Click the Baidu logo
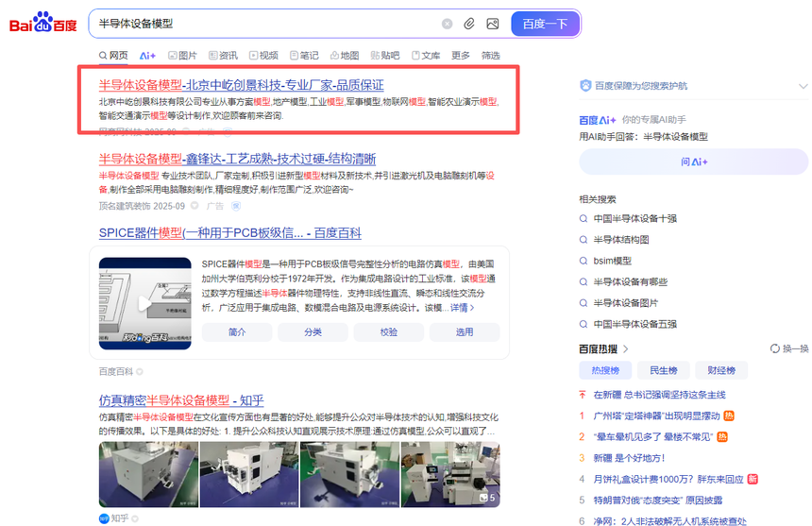The height and width of the screenshot is (526, 812). [x=42, y=23]
